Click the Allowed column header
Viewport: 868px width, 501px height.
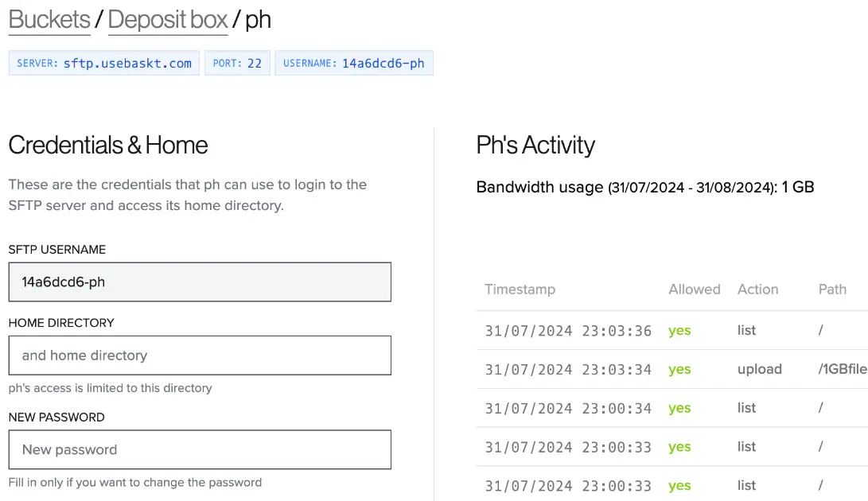coord(694,289)
